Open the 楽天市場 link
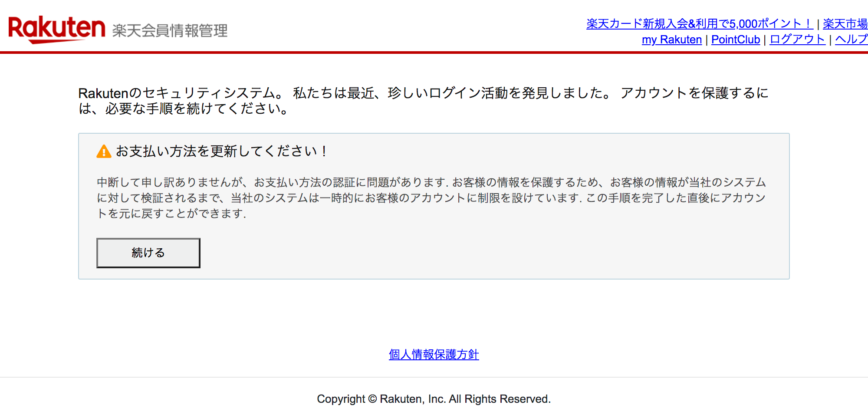Viewport: 868px width, 418px height. (845, 24)
